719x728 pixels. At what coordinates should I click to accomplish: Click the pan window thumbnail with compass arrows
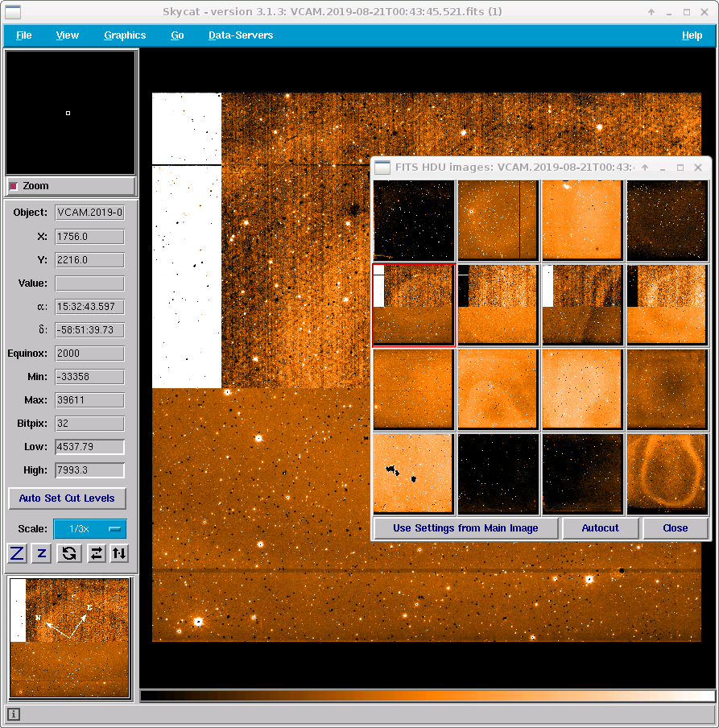point(69,637)
